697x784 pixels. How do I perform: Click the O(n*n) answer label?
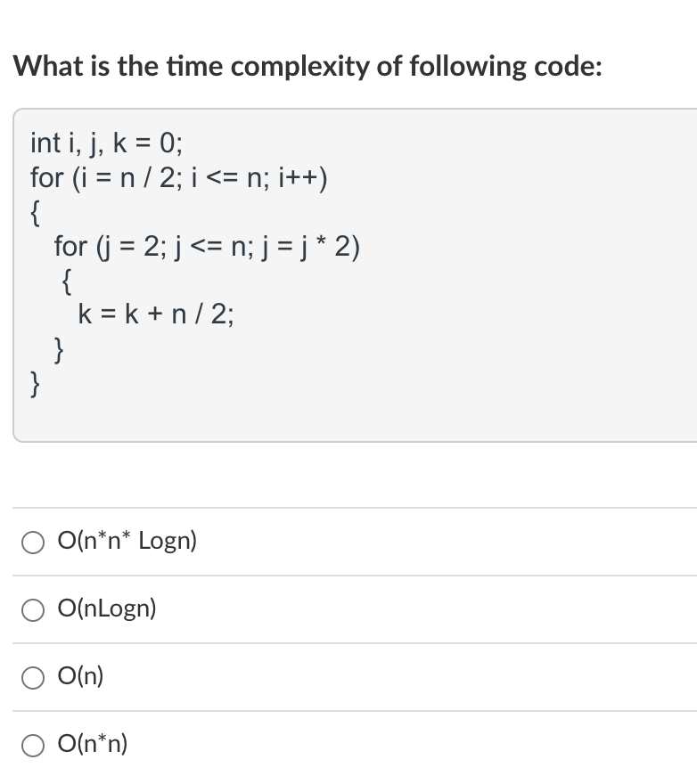click(93, 745)
